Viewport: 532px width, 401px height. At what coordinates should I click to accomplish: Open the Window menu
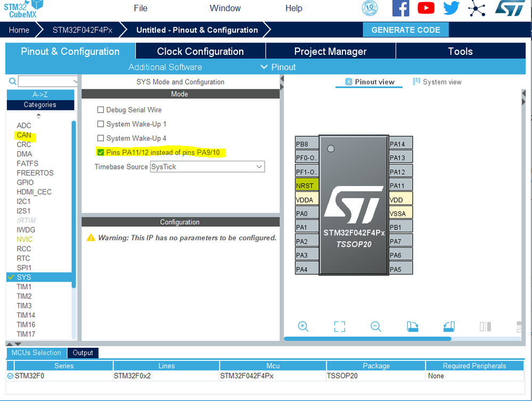pyautogui.click(x=225, y=8)
